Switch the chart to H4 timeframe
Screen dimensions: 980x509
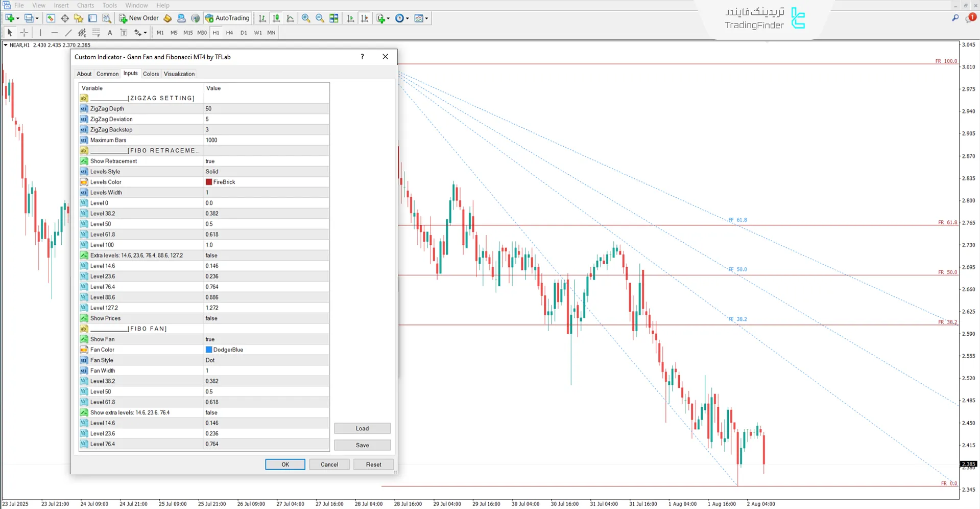point(229,32)
